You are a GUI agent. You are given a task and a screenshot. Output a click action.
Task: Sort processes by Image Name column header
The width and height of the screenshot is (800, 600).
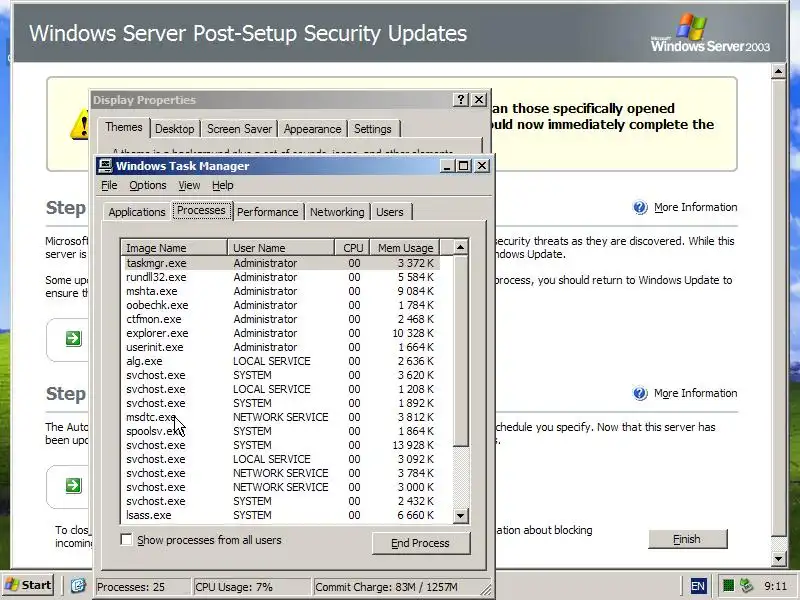(174, 248)
